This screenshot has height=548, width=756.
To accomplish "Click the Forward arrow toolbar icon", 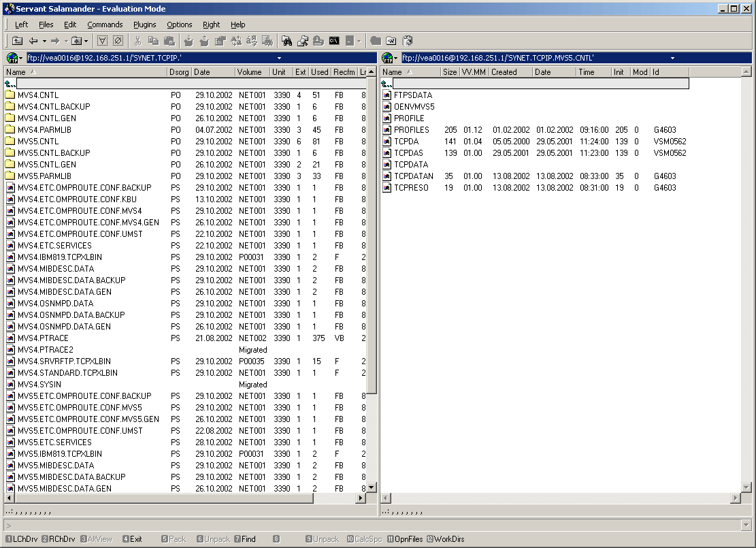I will [55, 41].
